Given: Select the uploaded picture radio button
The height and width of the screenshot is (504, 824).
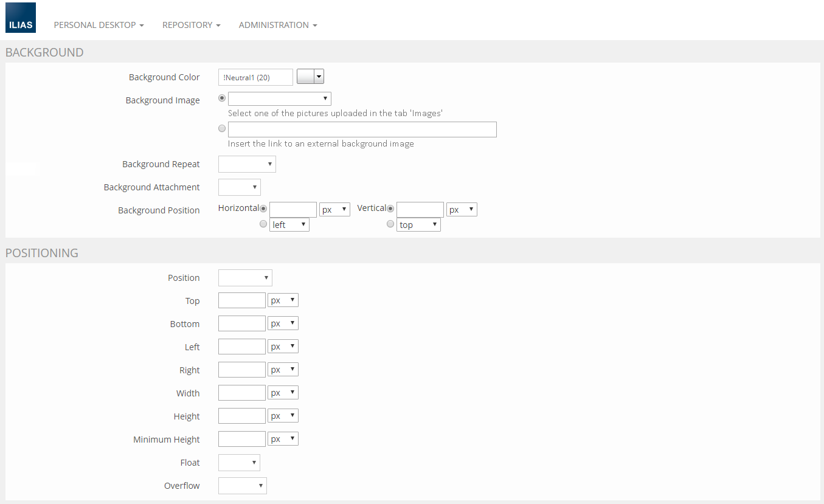Looking at the screenshot, I should [222, 98].
